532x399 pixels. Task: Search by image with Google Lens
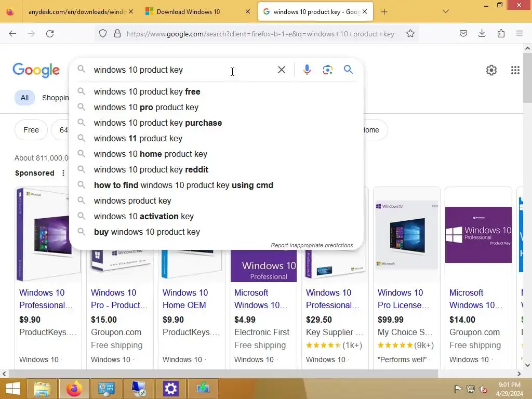click(327, 70)
